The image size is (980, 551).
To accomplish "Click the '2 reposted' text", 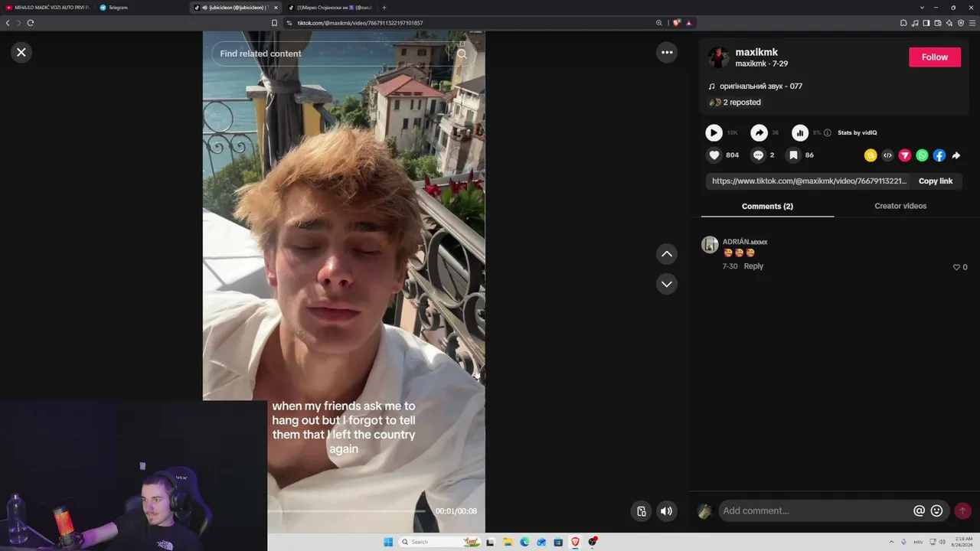I will (x=742, y=103).
